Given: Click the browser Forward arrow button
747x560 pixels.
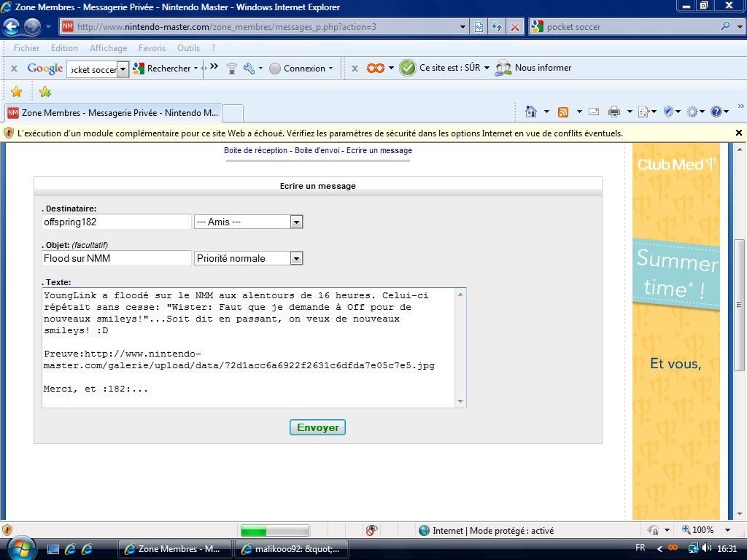Looking at the screenshot, I should pyautogui.click(x=32, y=27).
